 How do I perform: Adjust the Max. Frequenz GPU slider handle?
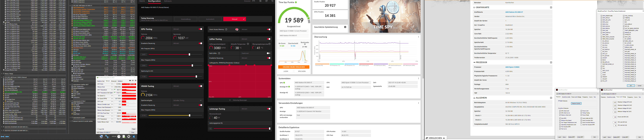(x=192, y=65)
